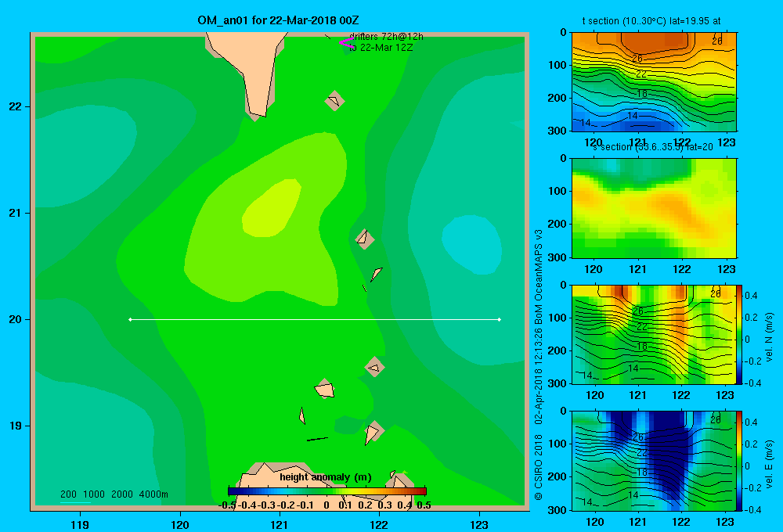Open the salinity section thumbnail plot

(654, 207)
